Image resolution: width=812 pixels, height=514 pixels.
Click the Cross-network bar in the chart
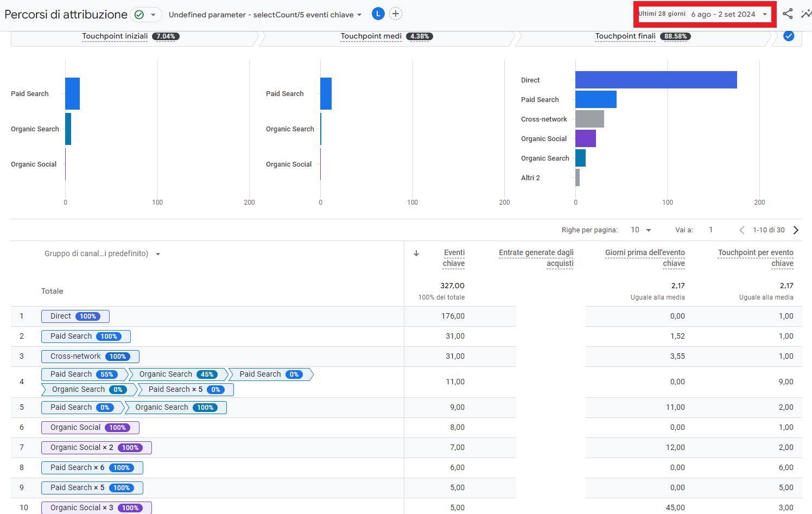pos(589,119)
